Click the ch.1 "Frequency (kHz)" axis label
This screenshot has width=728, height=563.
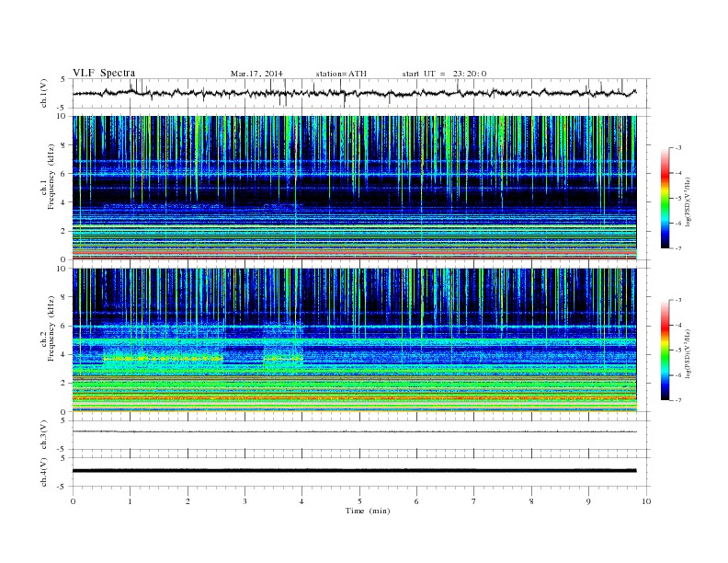(x=51, y=177)
